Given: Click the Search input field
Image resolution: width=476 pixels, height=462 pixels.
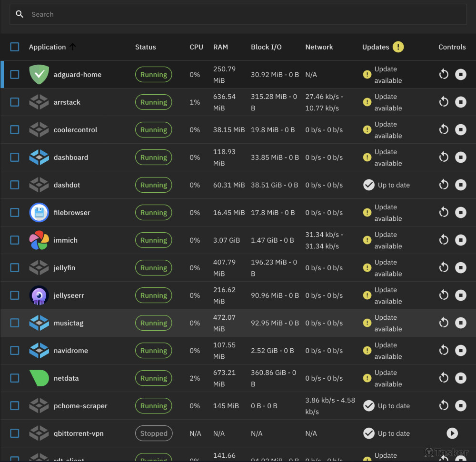Looking at the screenshot, I should tap(238, 14).
